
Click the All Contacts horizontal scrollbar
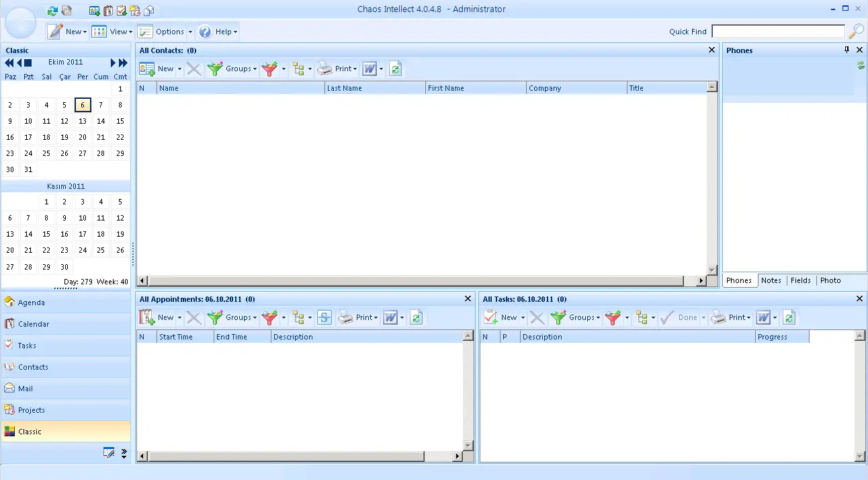(x=421, y=281)
